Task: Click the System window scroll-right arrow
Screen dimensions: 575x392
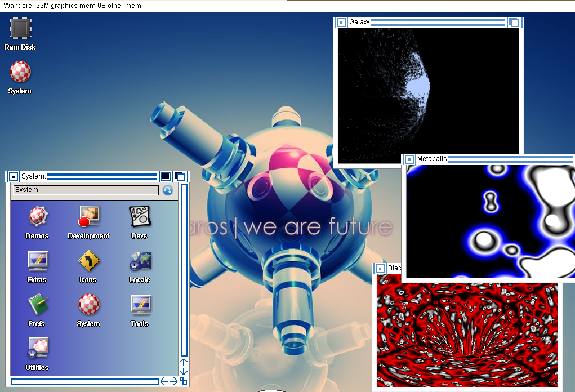Action: 173,381
